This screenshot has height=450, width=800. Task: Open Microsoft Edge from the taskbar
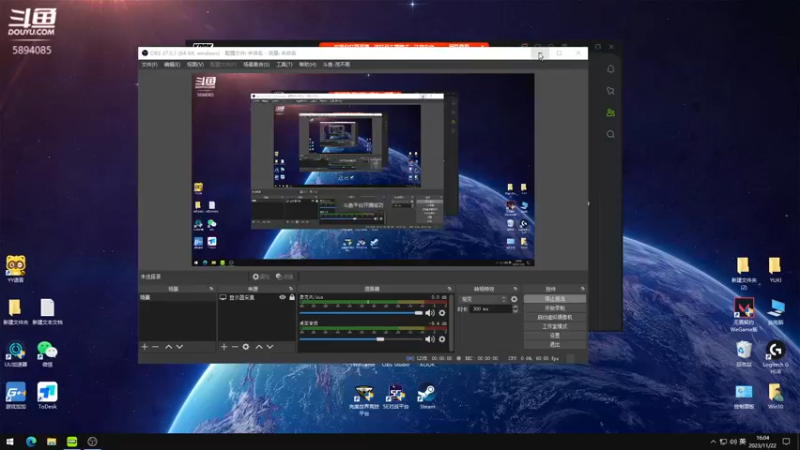coord(31,441)
